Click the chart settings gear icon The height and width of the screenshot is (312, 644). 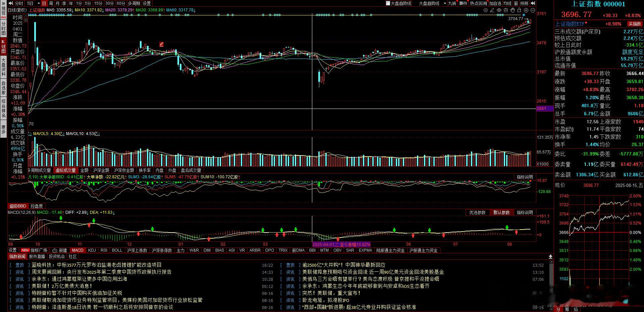(486, 10)
